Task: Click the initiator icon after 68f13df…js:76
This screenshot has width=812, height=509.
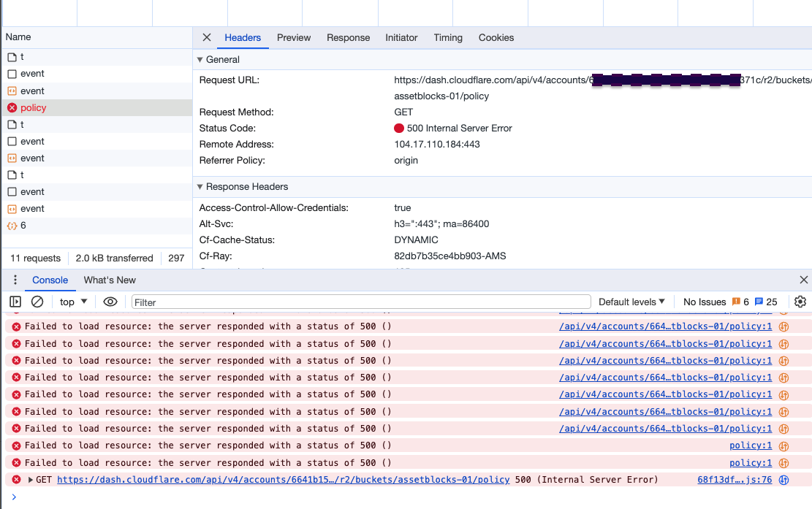Action: click(x=783, y=480)
